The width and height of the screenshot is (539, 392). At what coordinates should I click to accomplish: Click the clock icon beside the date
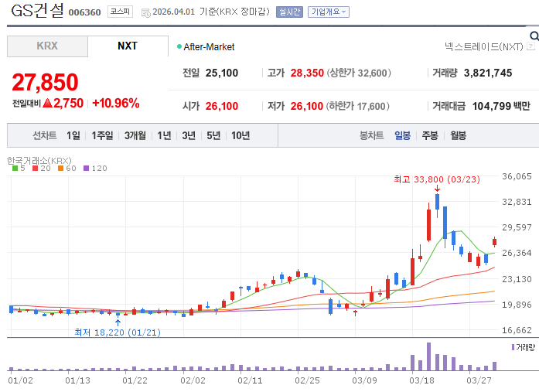(x=145, y=13)
